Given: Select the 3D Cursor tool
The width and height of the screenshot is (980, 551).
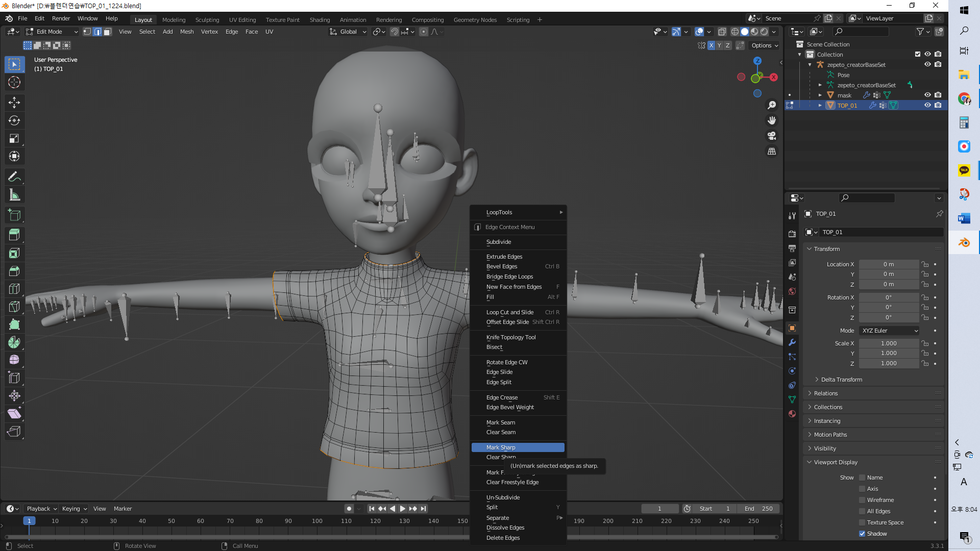Looking at the screenshot, I should point(14,82).
